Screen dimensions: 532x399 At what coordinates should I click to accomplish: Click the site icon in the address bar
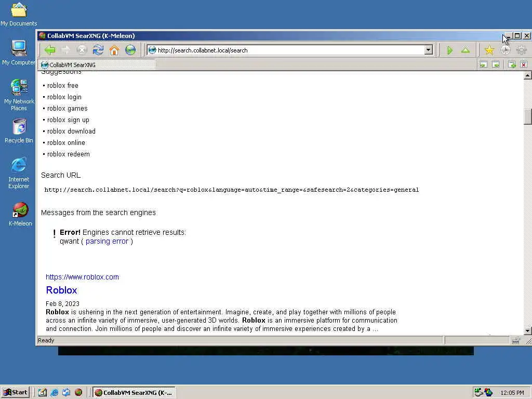click(152, 50)
